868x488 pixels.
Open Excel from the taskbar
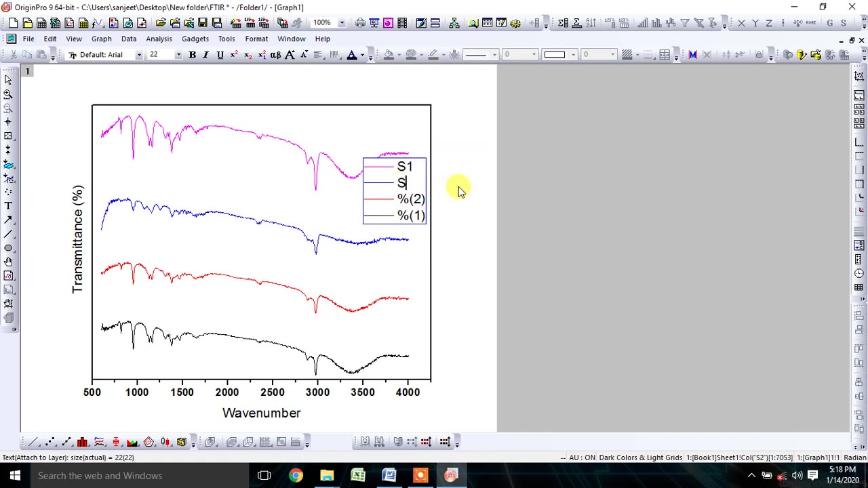coord(358,476)
